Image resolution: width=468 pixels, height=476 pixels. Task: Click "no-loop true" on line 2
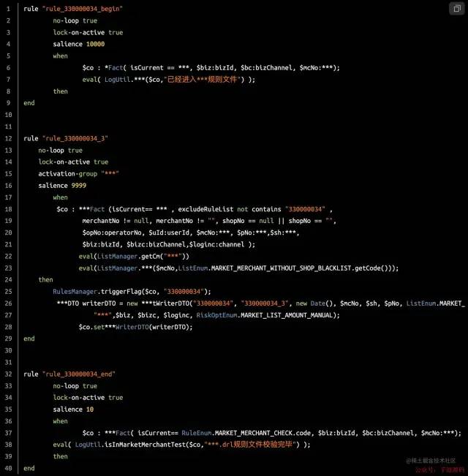tap(75, 20)
